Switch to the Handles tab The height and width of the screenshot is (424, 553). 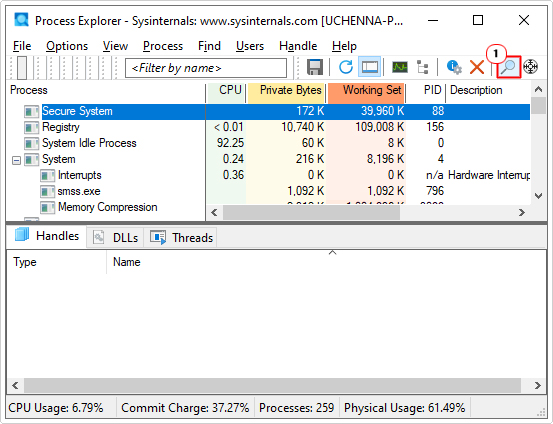pos(47,236)
